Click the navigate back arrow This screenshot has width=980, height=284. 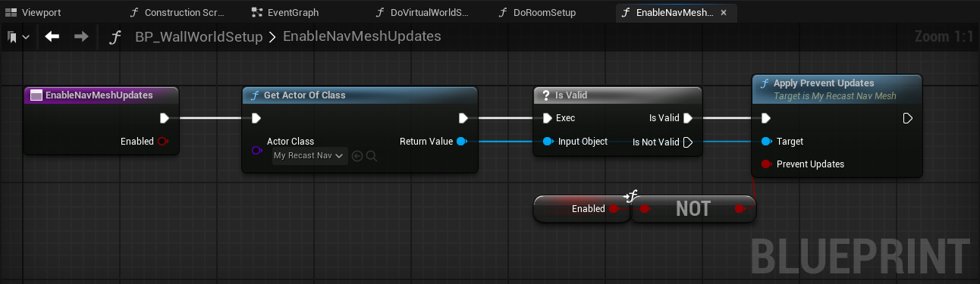(52, 36)
